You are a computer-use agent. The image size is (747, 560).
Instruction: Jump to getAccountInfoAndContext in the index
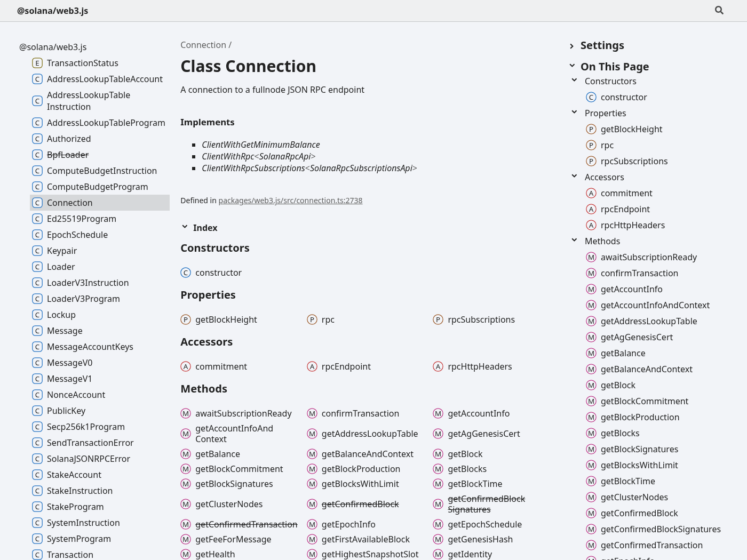(234, 434)
